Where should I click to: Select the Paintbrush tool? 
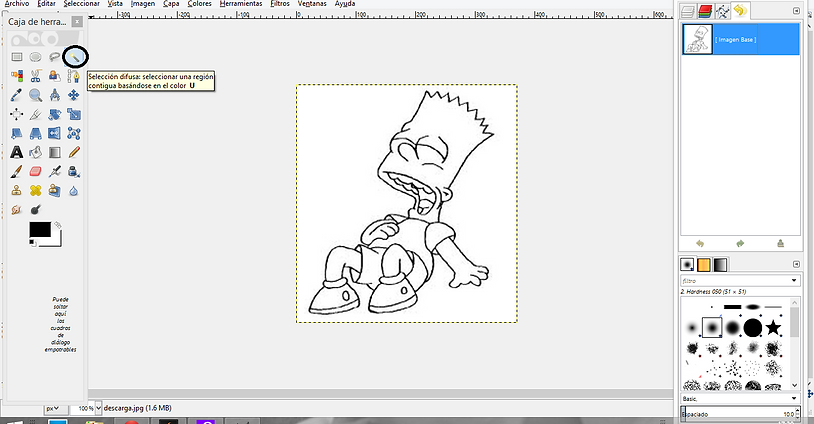pyautogui.click(x=17, y=171)
